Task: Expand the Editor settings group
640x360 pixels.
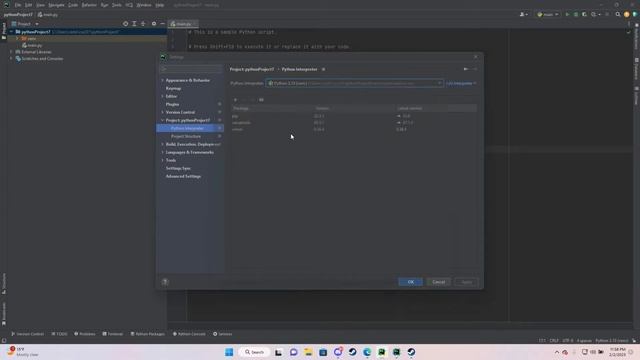Action: 162,96
